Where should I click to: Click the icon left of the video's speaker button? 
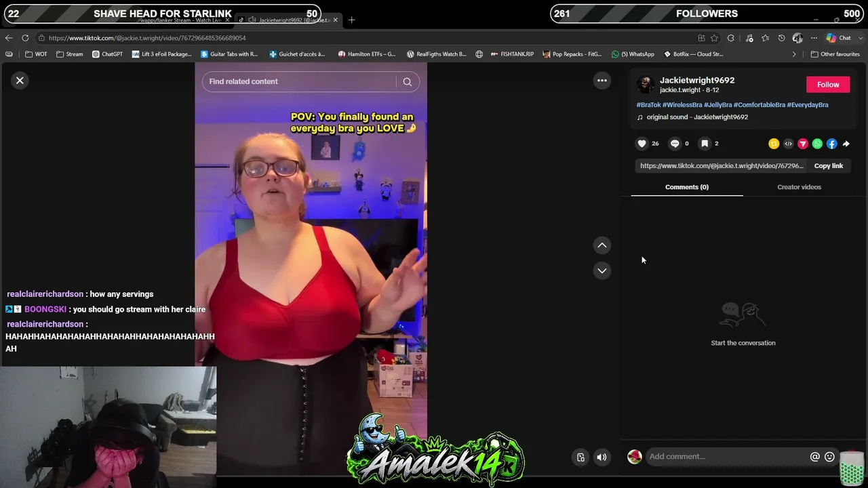click(x=580, y=457)
